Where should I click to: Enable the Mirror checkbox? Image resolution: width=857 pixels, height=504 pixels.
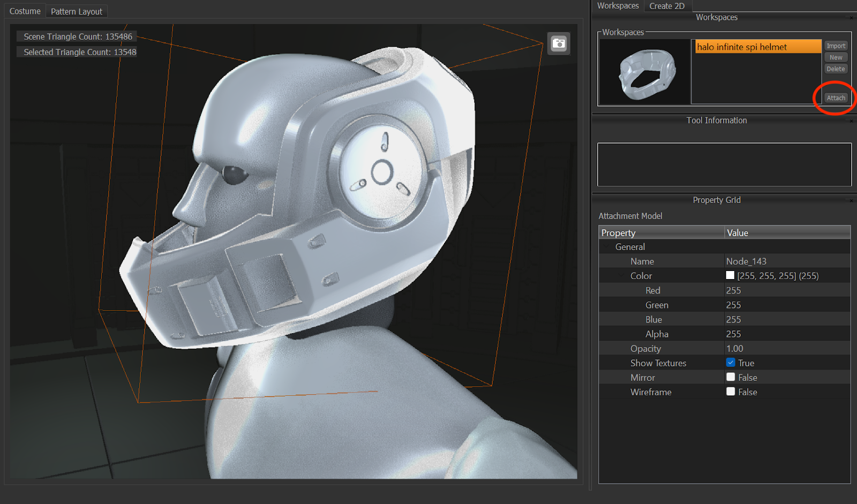point(731,377)
